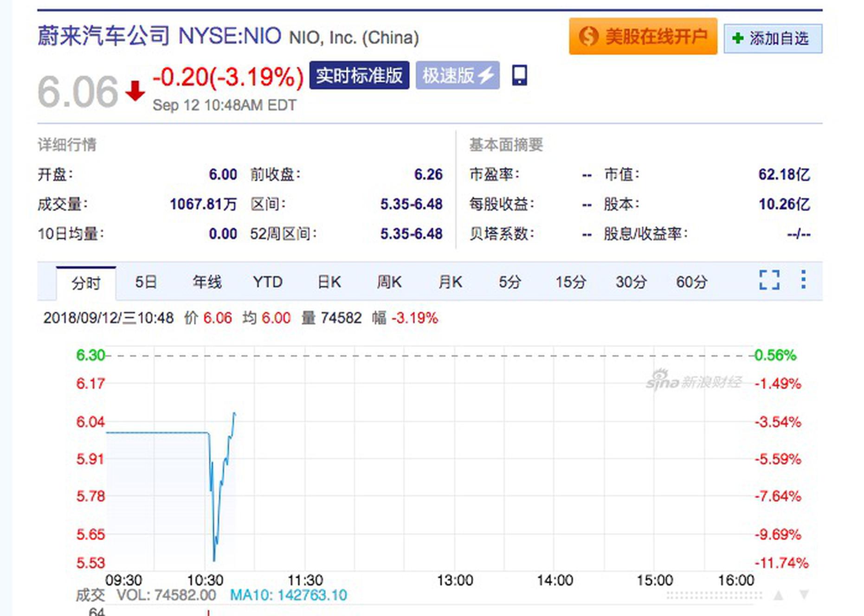Screen dimensions: 864x616
Task: Switch to 日K daily candlestick tab
Action: 329,282
